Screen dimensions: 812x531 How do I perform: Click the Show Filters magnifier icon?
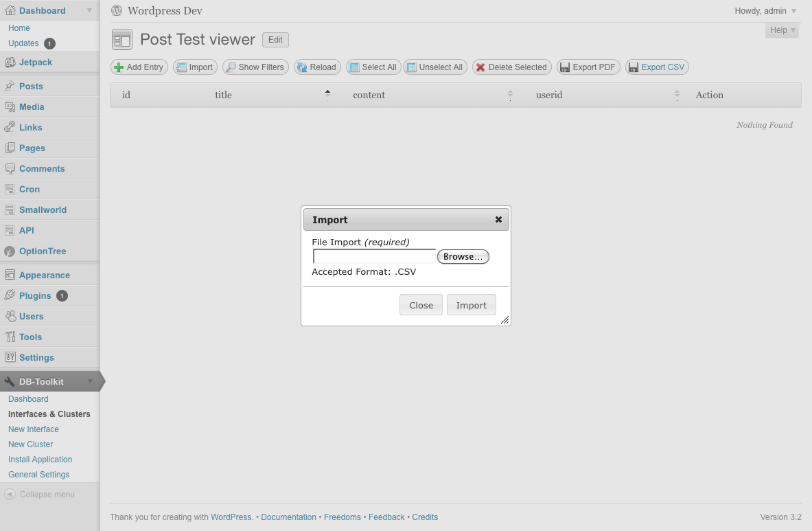point(231,67)
